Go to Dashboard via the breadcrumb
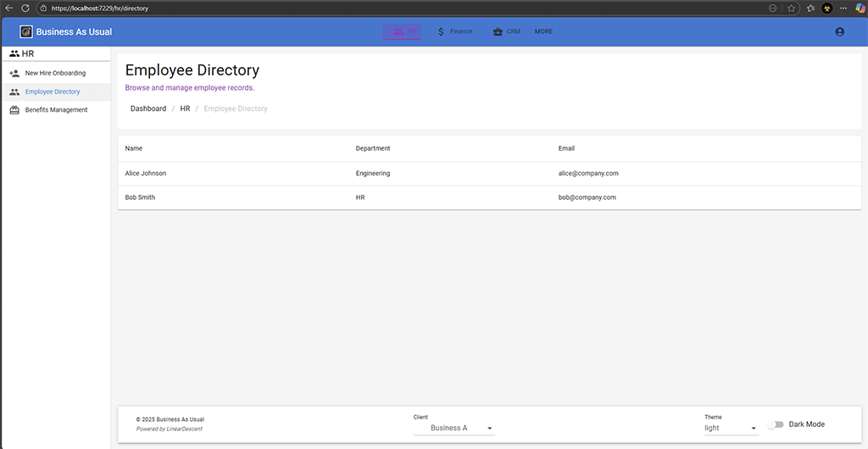This screenshot has width=868, height=449. [x=148, y=109]
